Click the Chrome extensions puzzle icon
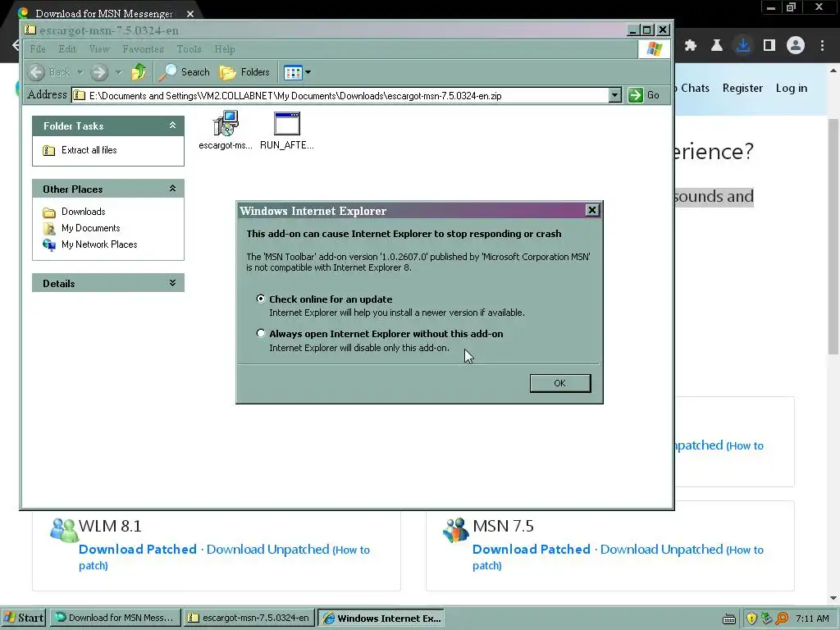The image size is (840, 630). click(x=691, y=46)
